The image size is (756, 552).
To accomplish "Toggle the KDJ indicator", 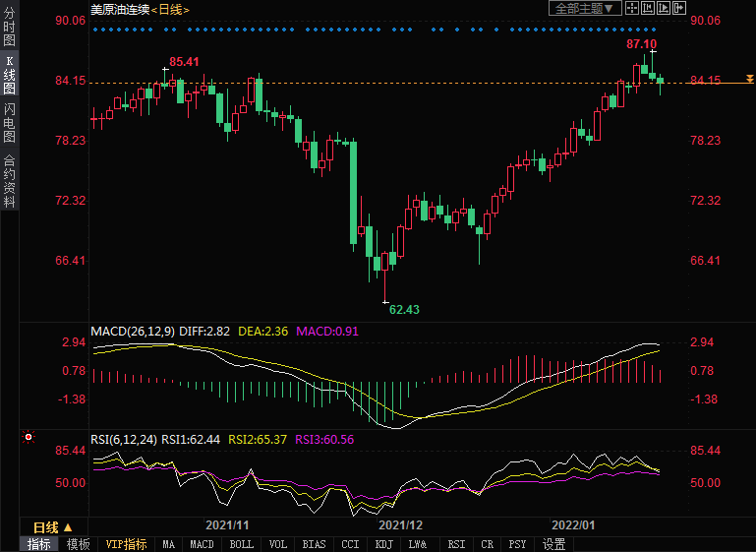I will click(384, 544).
